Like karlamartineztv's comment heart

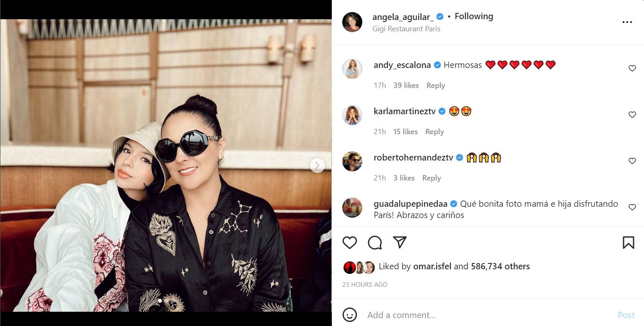tap(632, 115)
